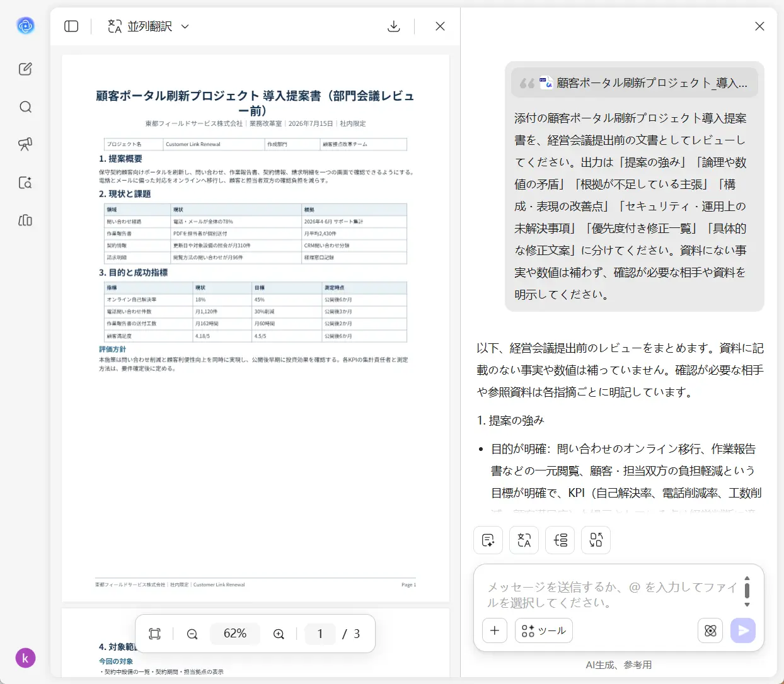Click the fit-to-page icon in zoom bar
784x684 pixels.
pos(154,634)
